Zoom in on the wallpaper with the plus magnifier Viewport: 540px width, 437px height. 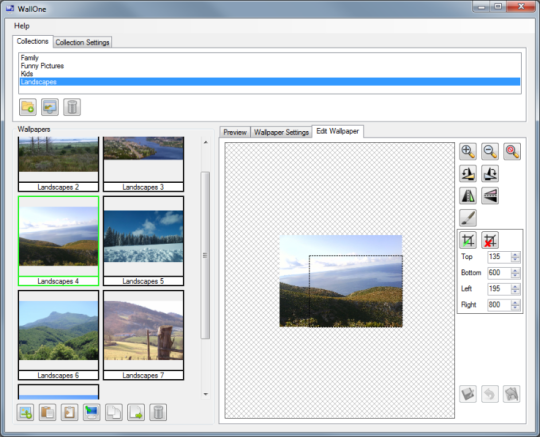[x=468, y=152]
